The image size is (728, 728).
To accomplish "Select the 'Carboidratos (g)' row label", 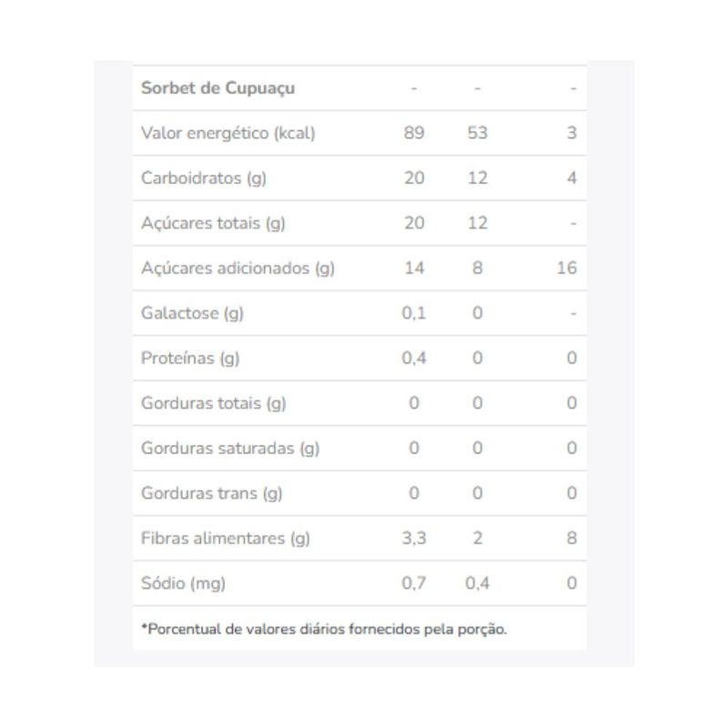I will click(204, 178).
